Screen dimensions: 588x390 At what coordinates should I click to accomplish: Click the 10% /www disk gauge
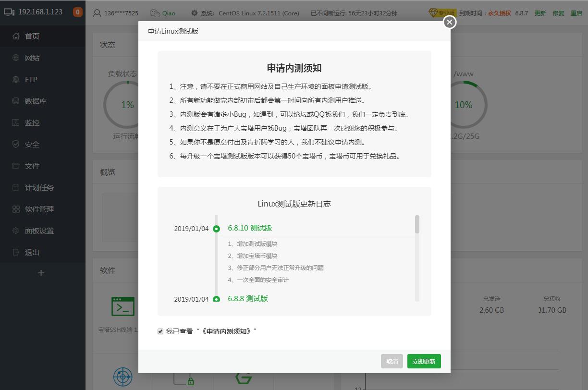point(464,105)
